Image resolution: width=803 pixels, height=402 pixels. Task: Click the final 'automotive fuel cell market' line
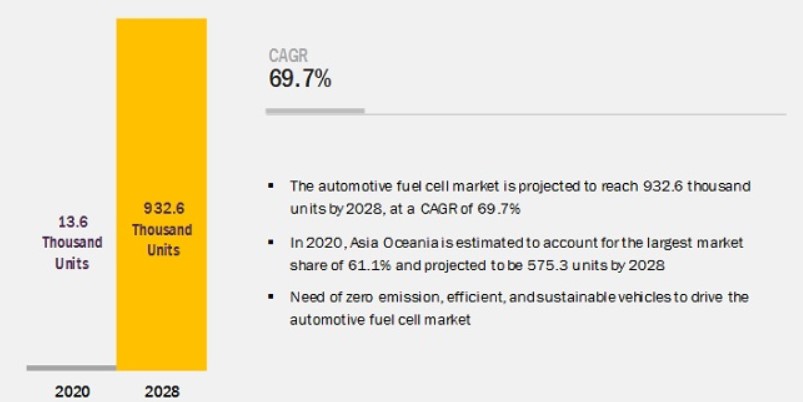pyautogui.click(x=380, y=320)
